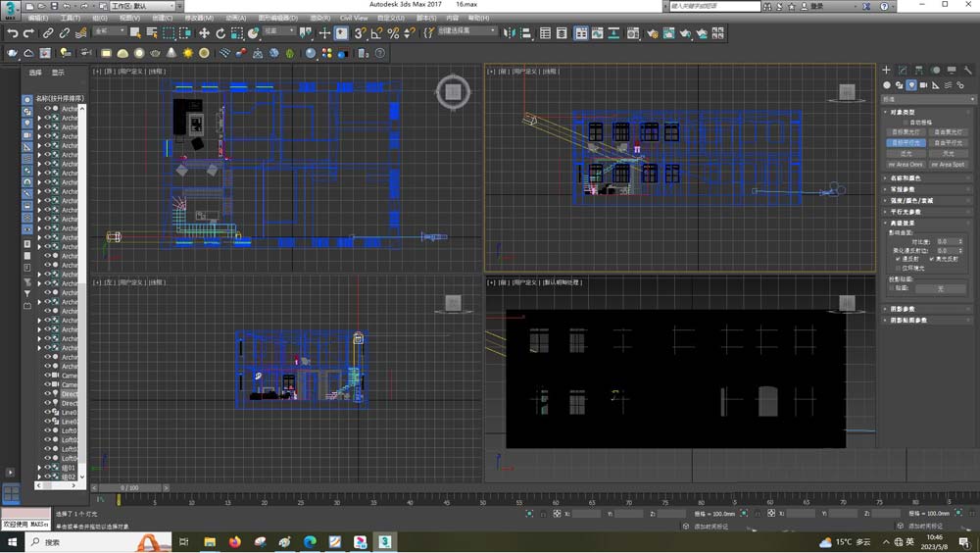This screenshot has width=980, height=553.
Task: Click the Percent Snap toggle icon
Action: [x=393, y=33]
